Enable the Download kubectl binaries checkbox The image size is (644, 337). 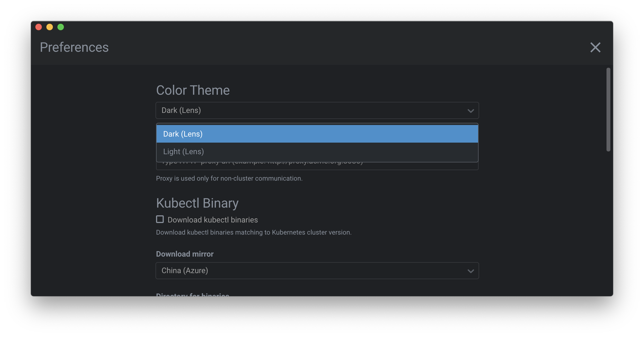(160, 219)
